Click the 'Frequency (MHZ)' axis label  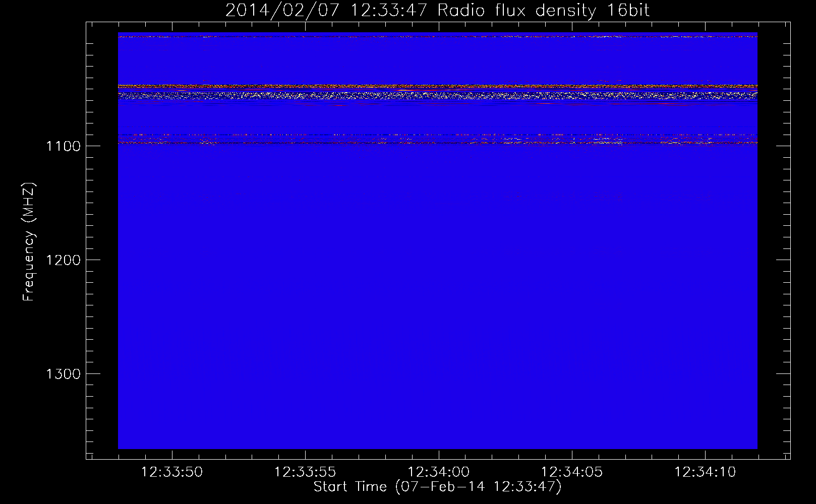[x=29, y=242]
